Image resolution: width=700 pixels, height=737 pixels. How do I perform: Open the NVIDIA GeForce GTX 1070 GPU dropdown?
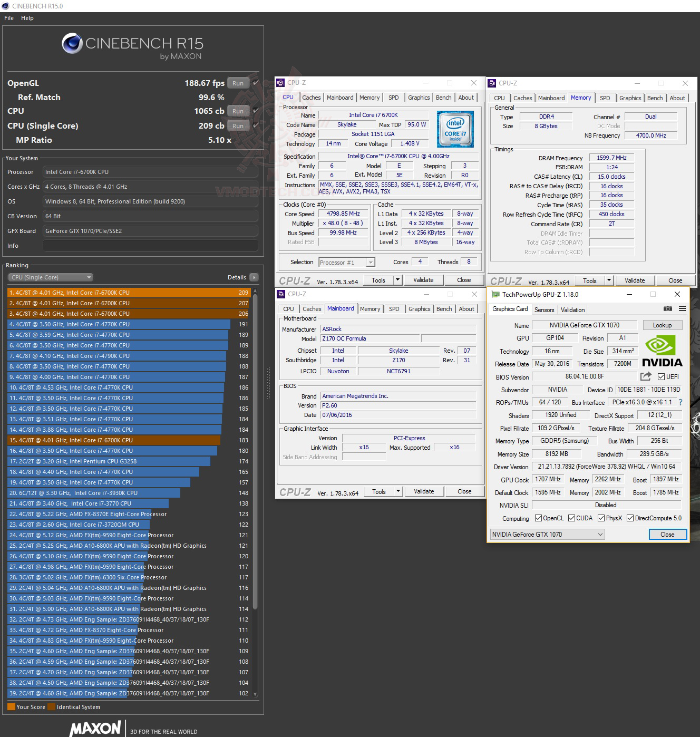[547, 535]
